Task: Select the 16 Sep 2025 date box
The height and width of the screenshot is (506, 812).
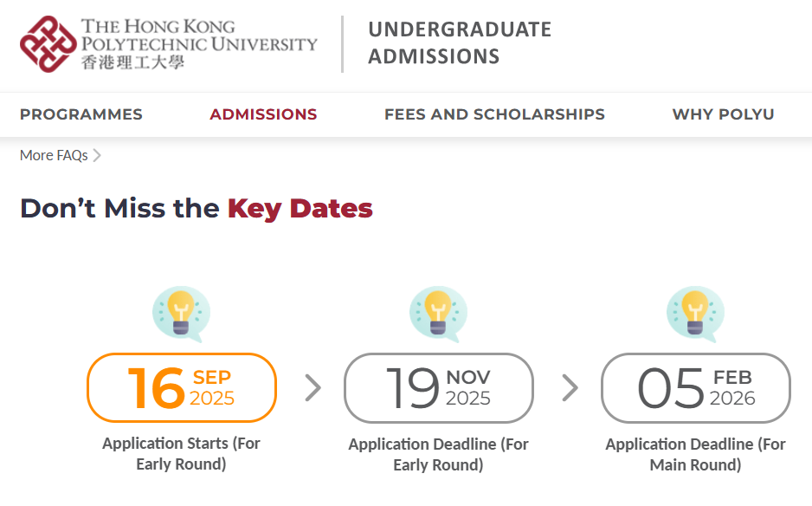Action: tap(182, 388)
